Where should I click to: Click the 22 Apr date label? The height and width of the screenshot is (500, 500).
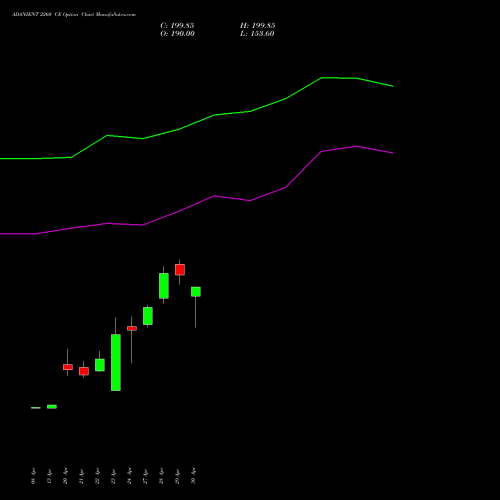[97, 476]
